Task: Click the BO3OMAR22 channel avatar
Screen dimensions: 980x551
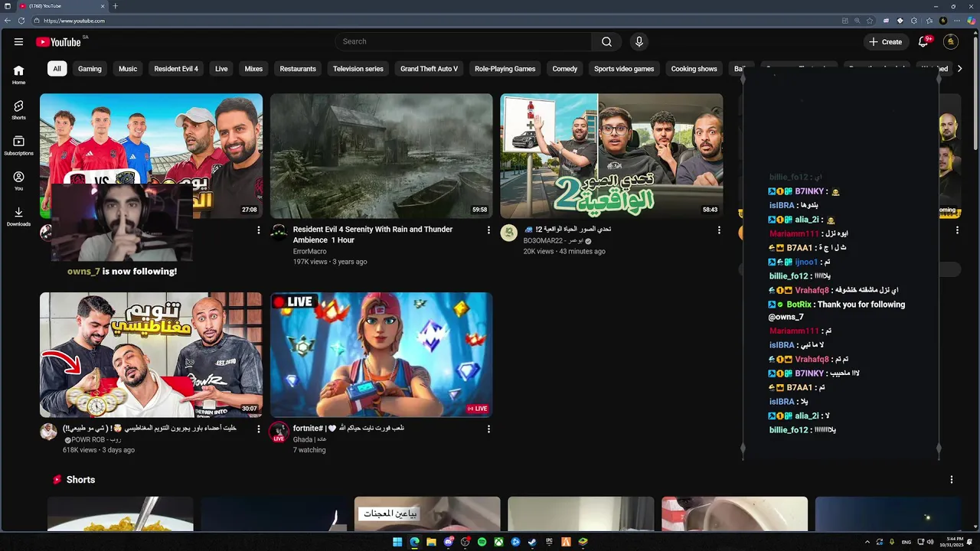Action: tap(508, 233)
